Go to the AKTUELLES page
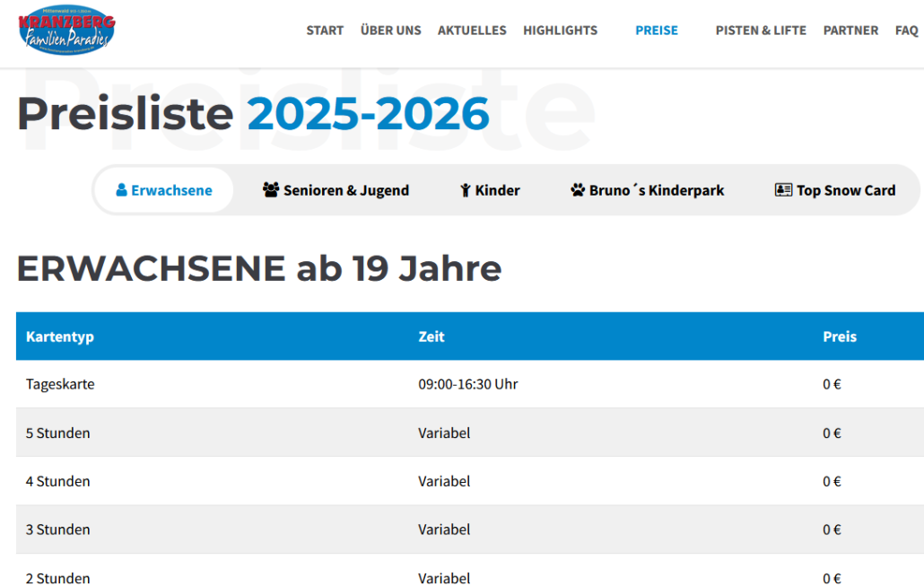924x586 pixels. coord(472,31)
